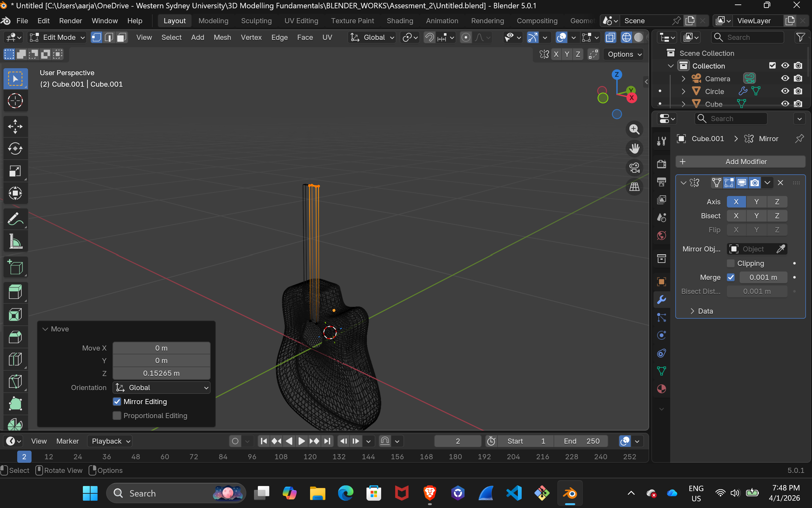The image size is (812, 508).
Task: Select the Bevel tool
Action: click(x=15, y=337)
